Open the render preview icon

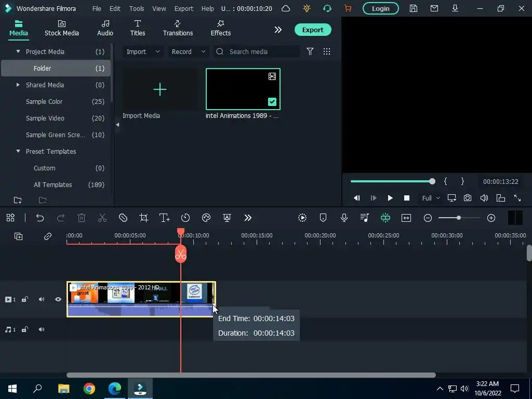pyautogui.click(x=302, y=218)
